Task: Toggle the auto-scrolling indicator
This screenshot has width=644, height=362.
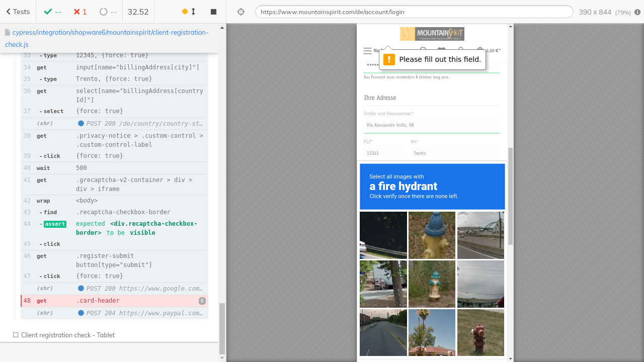Action: coord(189,12)
